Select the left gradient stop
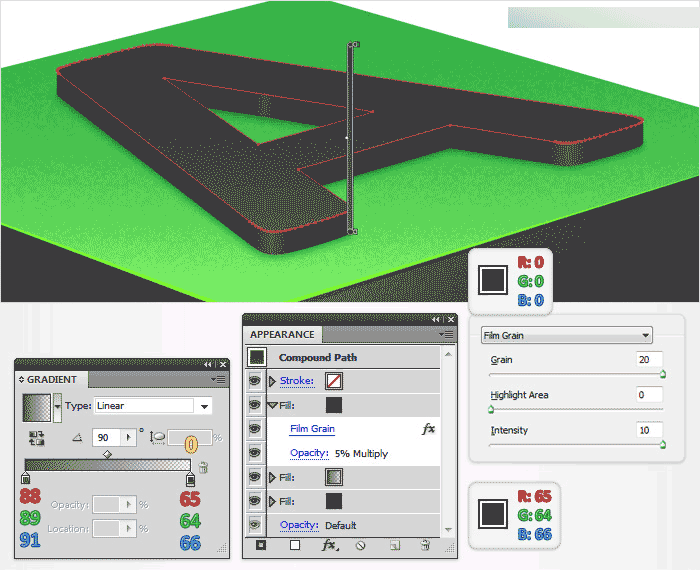This screenshot has height=570, width=700. click(x=25, y=478)
